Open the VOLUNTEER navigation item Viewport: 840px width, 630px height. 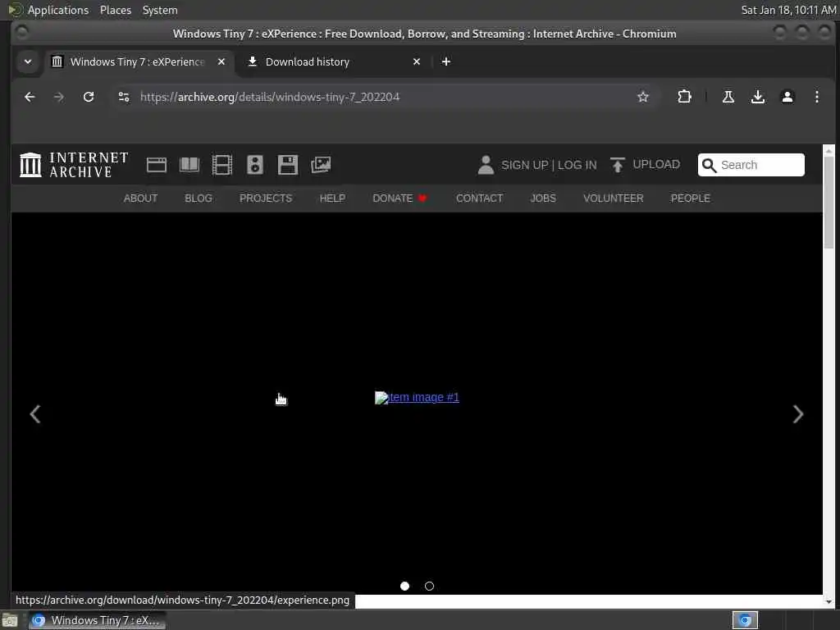614,199
